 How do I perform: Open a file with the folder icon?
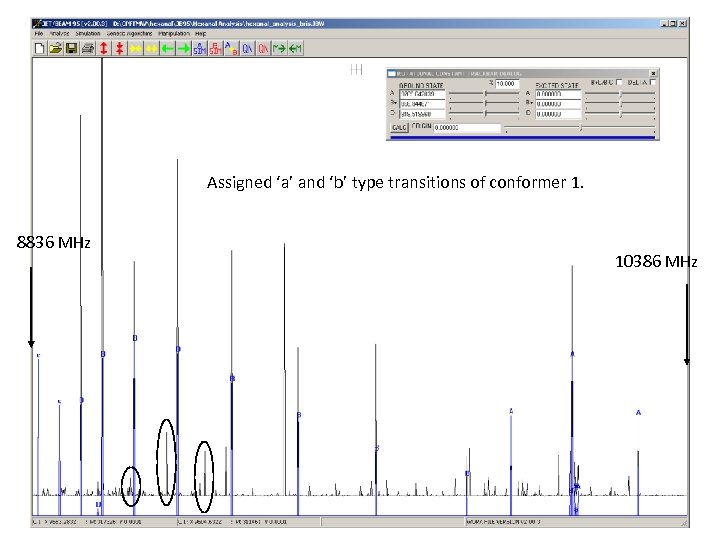click(x=56, y=48)
